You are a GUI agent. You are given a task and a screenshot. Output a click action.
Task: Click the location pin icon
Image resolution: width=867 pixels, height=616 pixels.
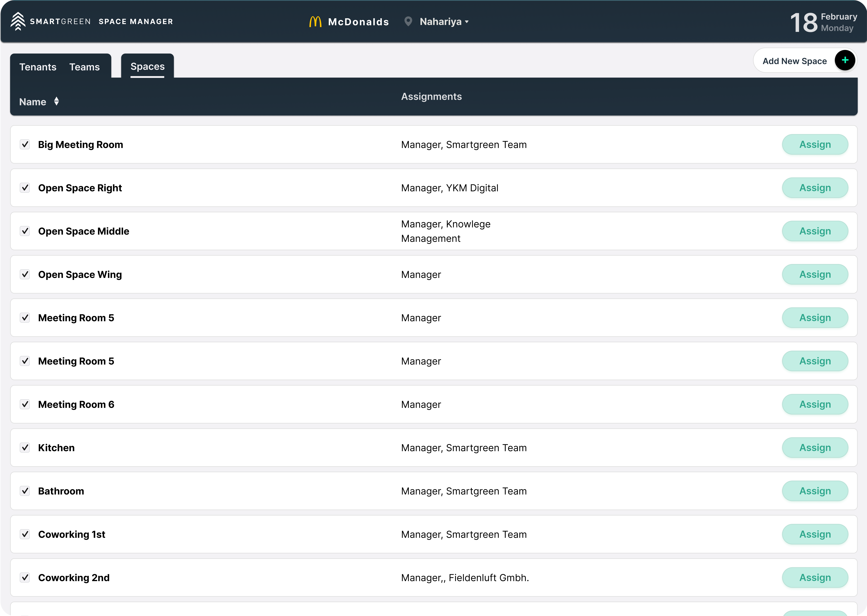tap(408, 21)
